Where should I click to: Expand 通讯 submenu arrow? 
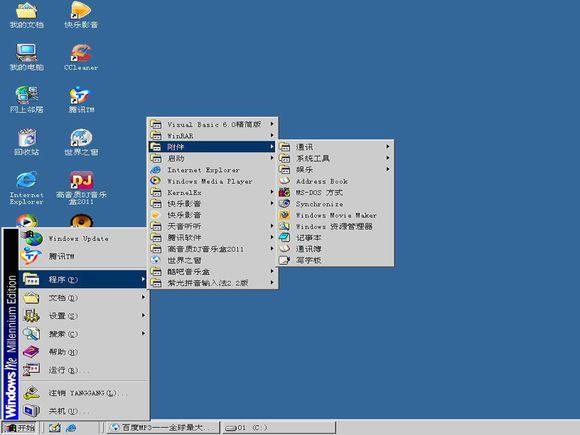pos(388,146)
